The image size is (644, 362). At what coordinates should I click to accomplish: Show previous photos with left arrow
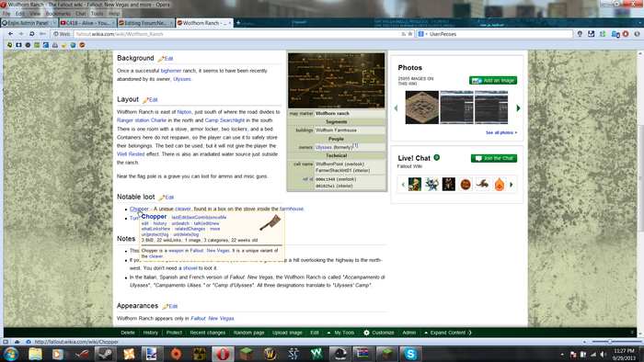click(x=396, y=108)
